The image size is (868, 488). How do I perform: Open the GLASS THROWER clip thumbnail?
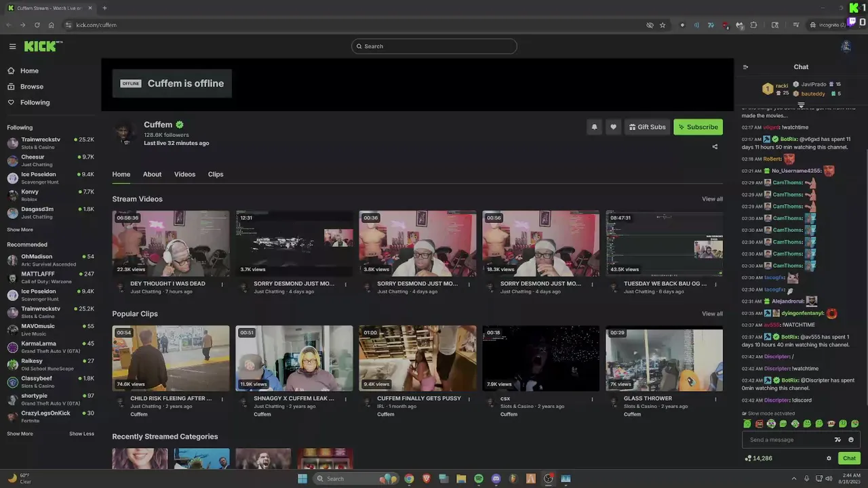coord(664,358)
